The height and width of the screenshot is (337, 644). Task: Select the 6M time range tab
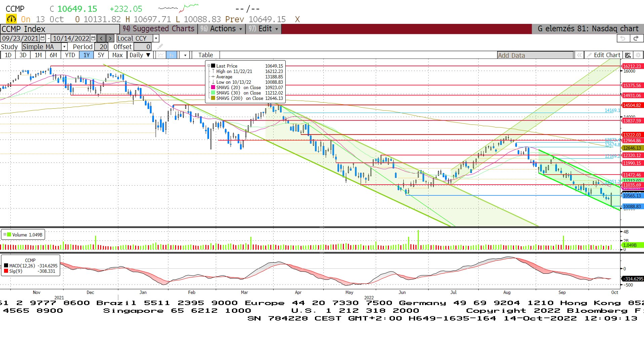(x=53, y=55)
